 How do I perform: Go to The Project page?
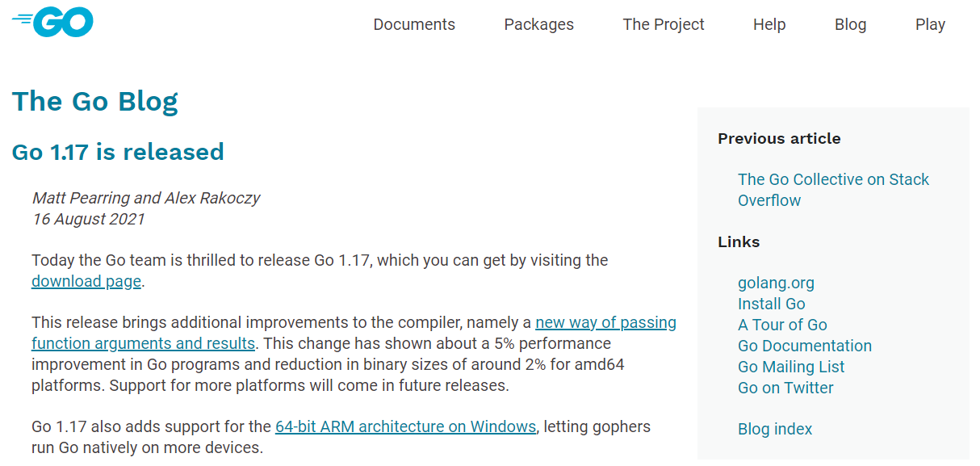click(663, 24)
